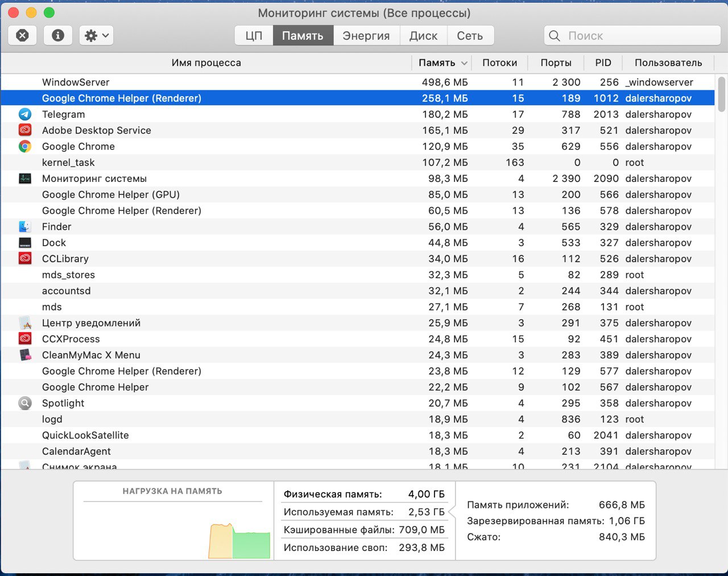Click the _windowserver user cell
728x576 pixels.
click(x=659, y=82)
